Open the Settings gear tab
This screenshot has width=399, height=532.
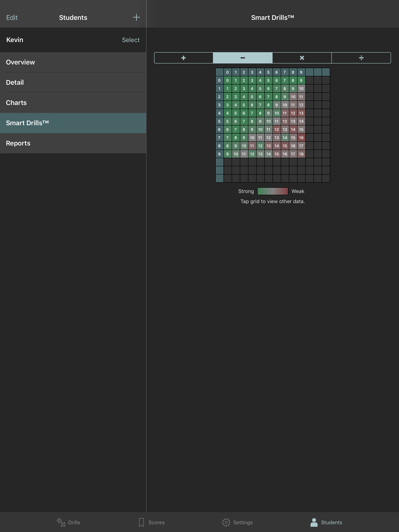[226, 522]
